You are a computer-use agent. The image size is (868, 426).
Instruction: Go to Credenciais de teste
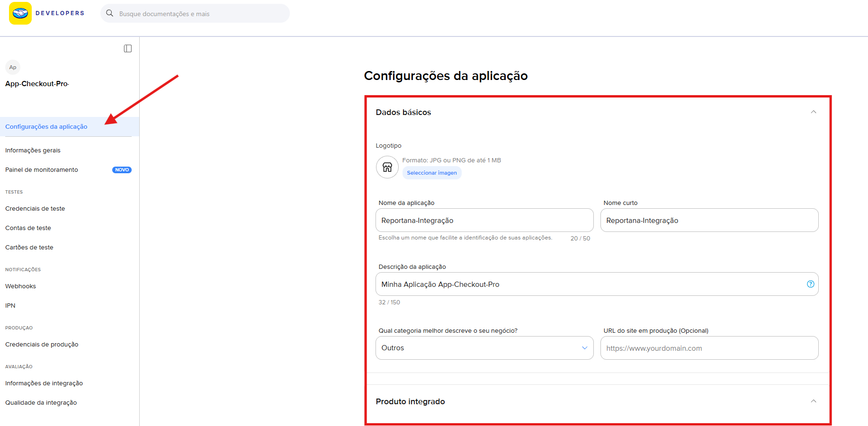[x=35, y=209]
